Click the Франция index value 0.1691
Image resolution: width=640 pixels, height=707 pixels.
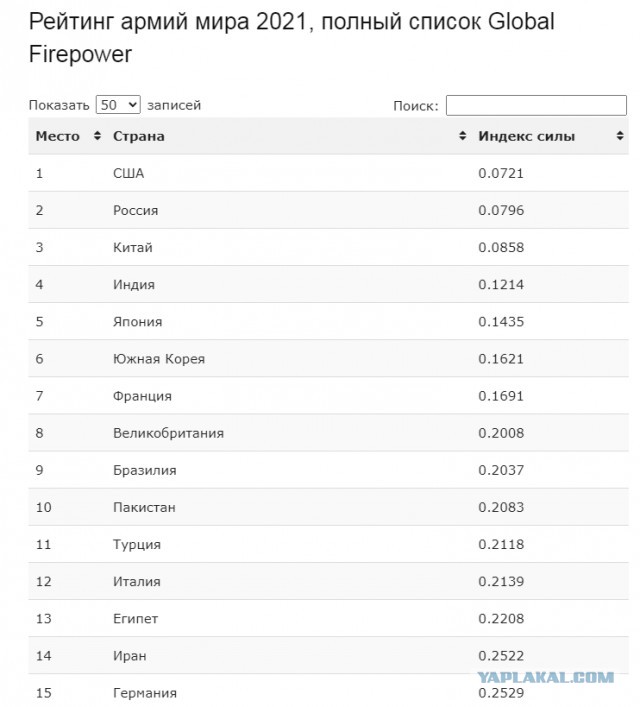click(501, 396)
